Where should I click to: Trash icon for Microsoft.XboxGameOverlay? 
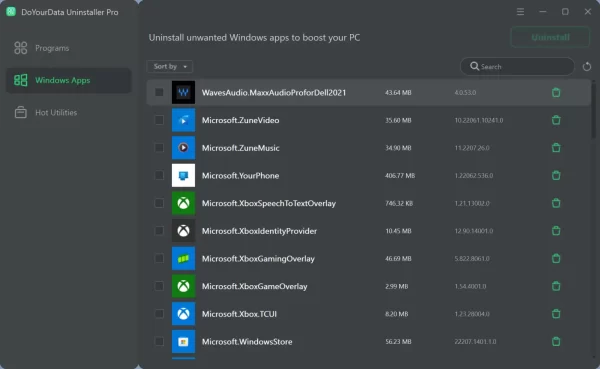click(x=556, y=286)
